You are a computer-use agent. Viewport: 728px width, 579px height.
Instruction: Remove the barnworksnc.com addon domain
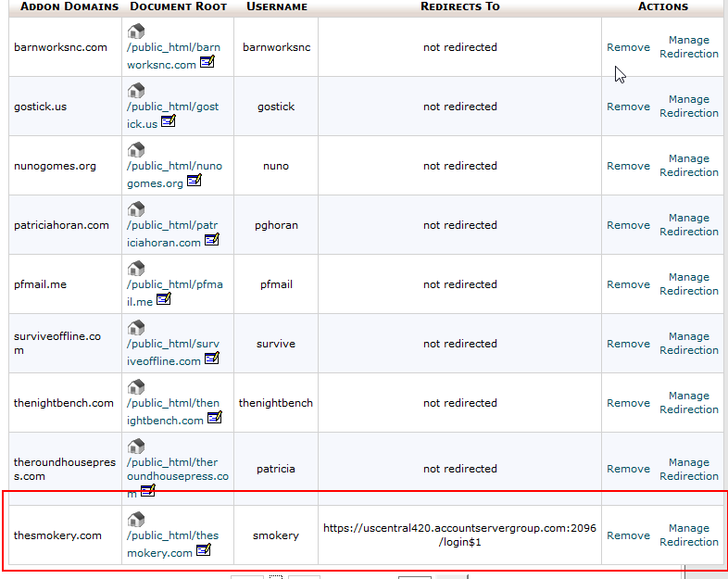click(x=628, y=47)
